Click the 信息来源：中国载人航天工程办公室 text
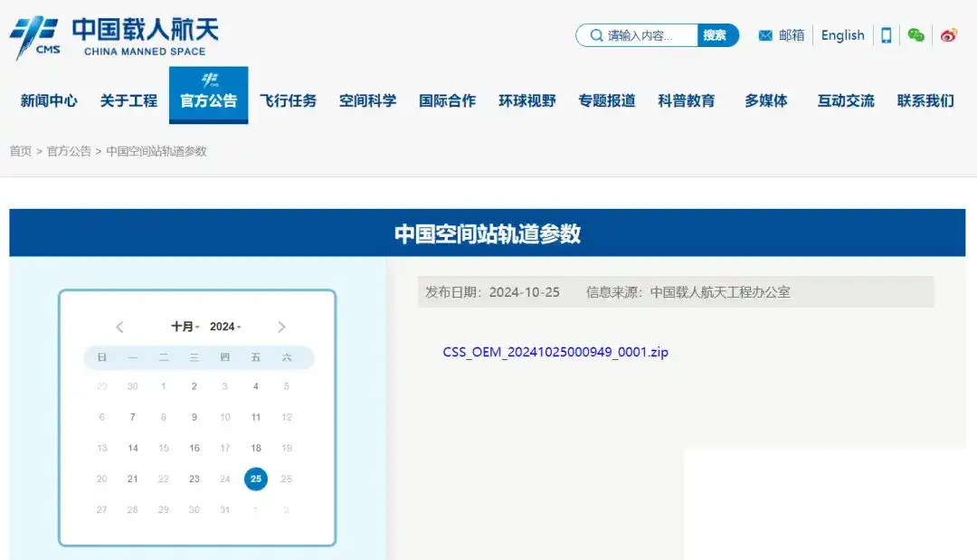The width and height of the screenshot is (977, 560). click(688, 292)
